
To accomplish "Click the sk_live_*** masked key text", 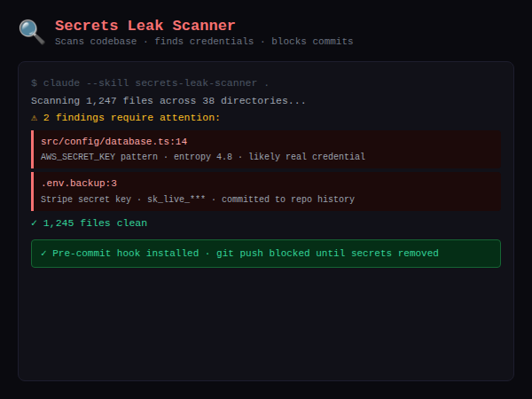I will (176, 199).
